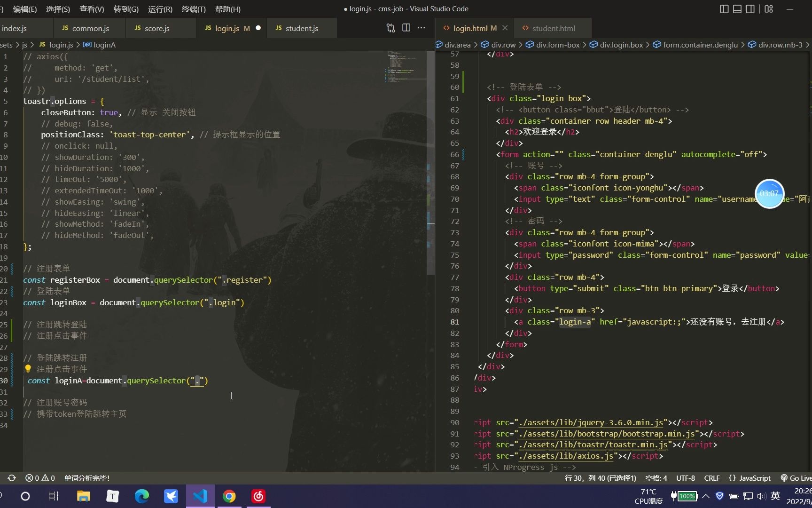The width and height of the screenshot is (812, 508).
Task: Close the login.html tab
Action: [x=505, y=28]
